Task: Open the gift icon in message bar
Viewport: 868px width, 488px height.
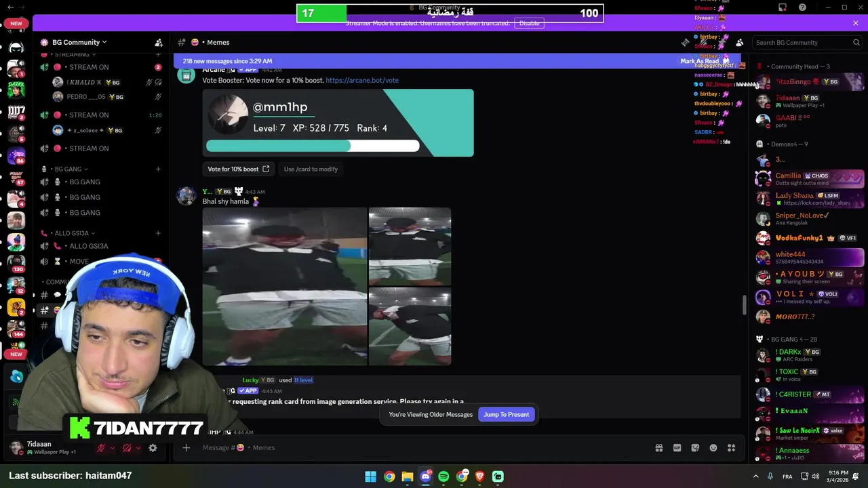Action: (658, 447)
